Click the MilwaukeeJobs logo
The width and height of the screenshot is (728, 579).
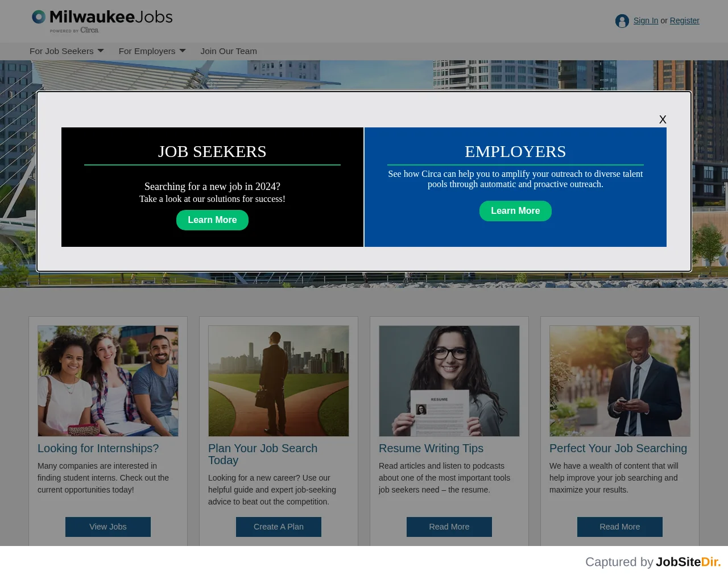(x=102, y=21)
